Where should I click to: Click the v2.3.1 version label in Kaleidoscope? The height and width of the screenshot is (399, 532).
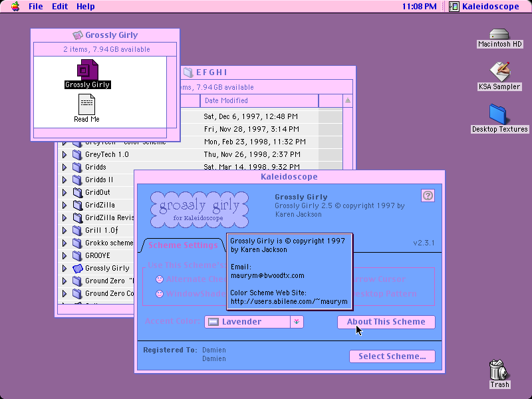pyautogui.click(x=424, y=243)
